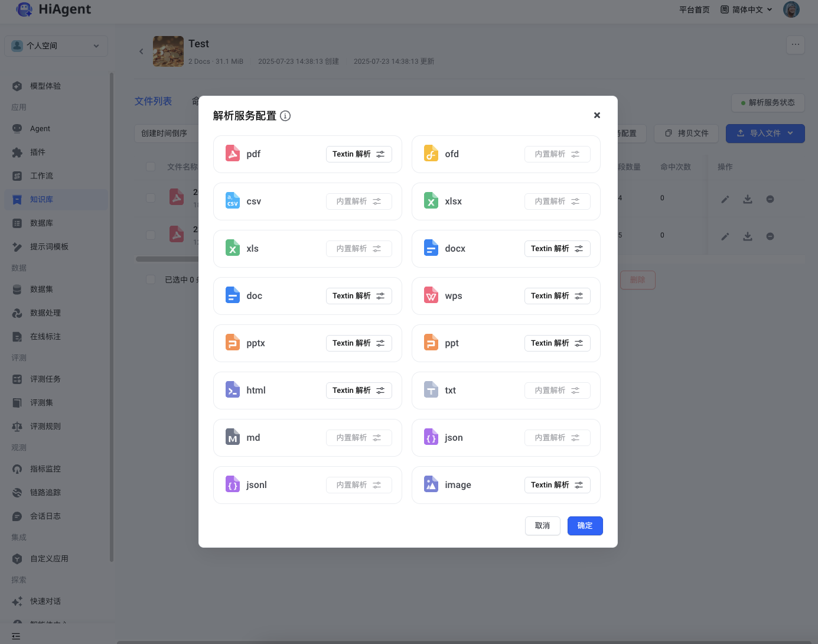Click the pdf file type icon
The width and height of the screenshot is (818, 644).
[x=233, y=154]
